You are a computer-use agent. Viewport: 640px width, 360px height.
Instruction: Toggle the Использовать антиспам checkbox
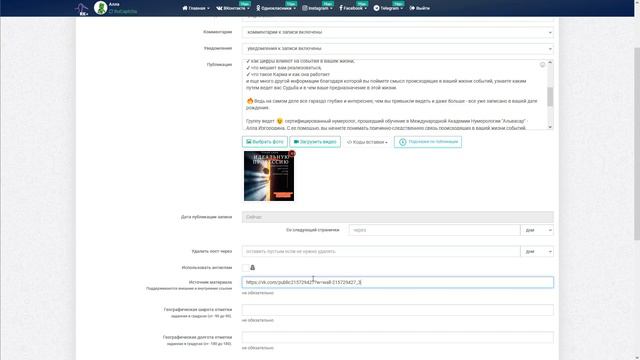click(x=245, y=268)
